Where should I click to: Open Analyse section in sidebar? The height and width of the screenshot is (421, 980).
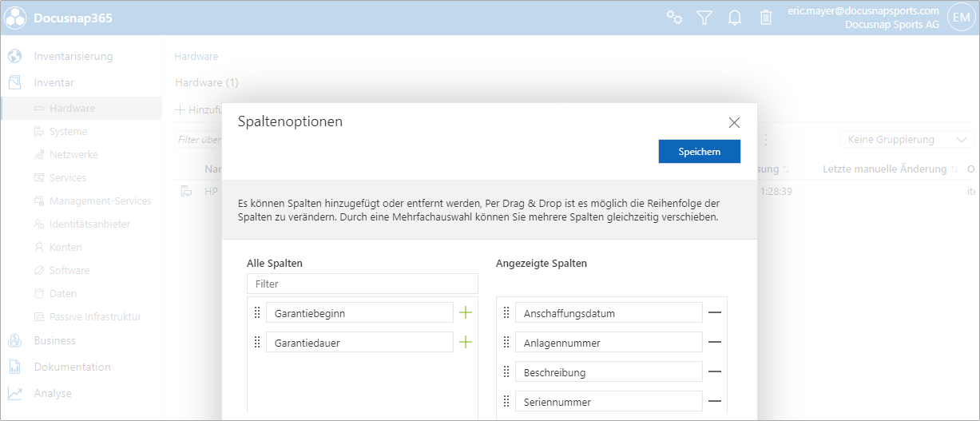53,394
